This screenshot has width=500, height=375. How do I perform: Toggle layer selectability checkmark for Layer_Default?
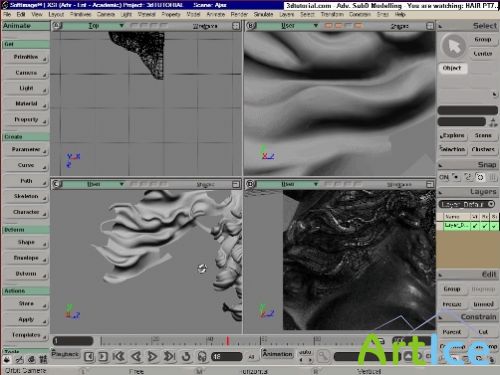pos(494,226)
